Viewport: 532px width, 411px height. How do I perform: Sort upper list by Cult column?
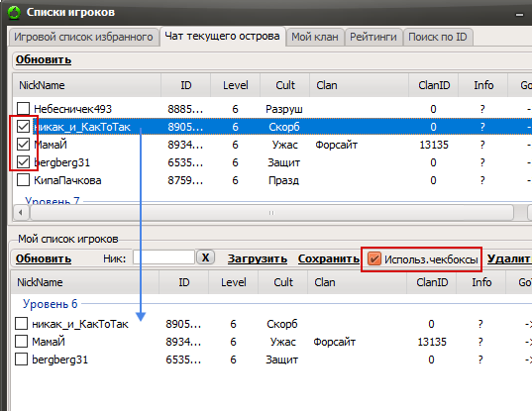point(285,85)
